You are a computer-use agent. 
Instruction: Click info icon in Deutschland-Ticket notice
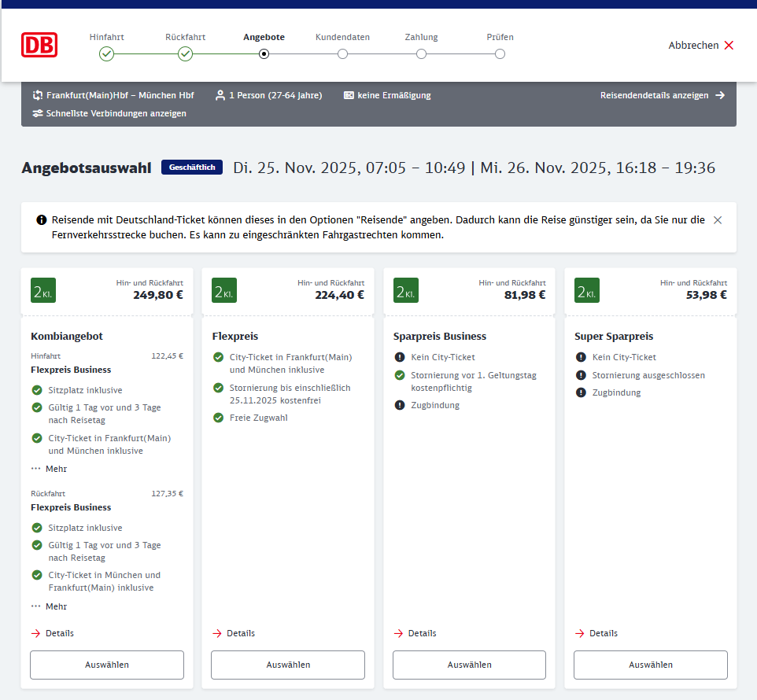(42, 220)
